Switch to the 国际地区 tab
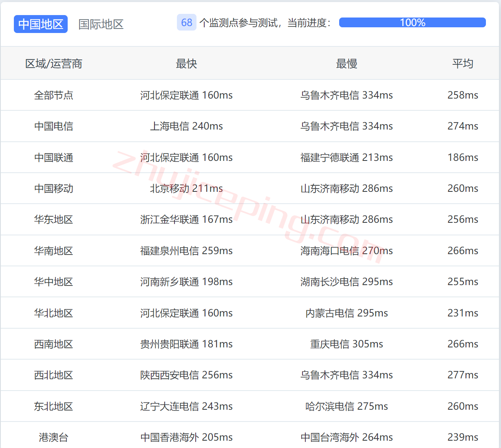This screenshot has width=501, height=448. point(101,24)
